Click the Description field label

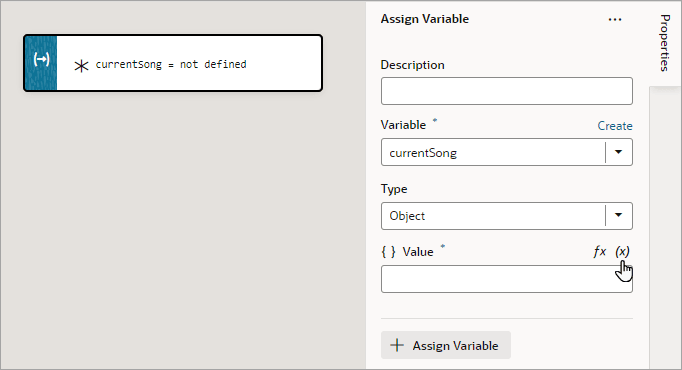click(x=412, y=65)
